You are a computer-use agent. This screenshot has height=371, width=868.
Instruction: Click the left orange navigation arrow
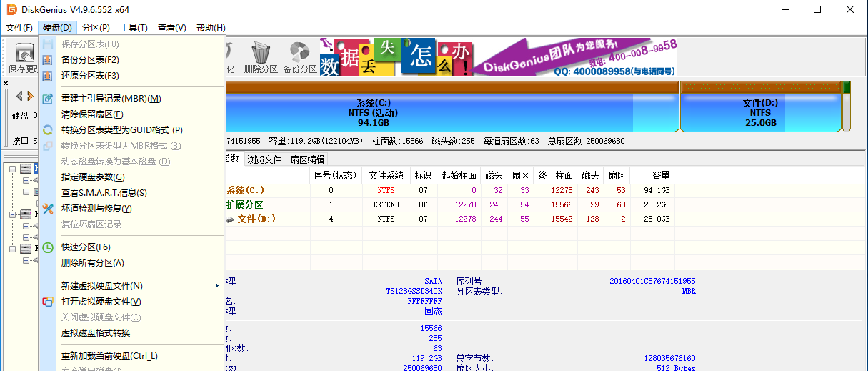(x=19, y=96)
